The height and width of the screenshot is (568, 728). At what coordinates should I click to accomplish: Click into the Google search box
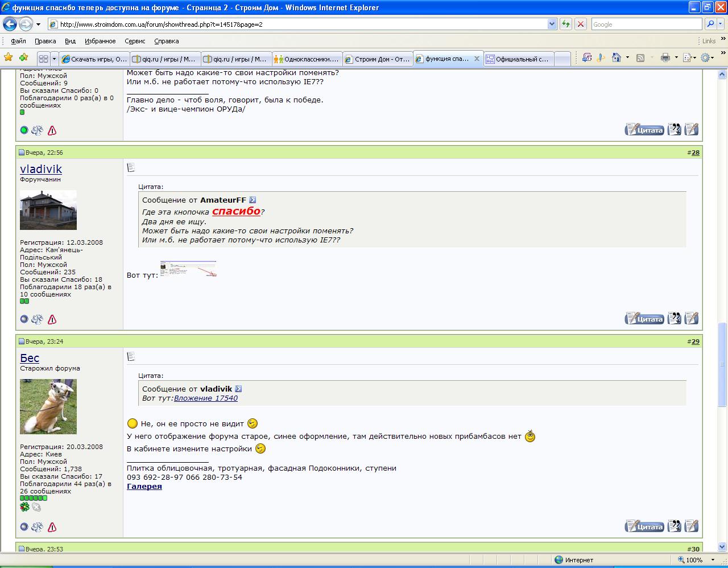(x=646, y=24)
